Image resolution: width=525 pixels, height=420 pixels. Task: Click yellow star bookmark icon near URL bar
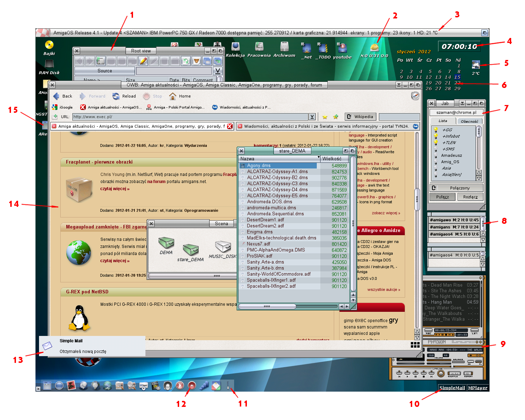(x=325, y=117)
